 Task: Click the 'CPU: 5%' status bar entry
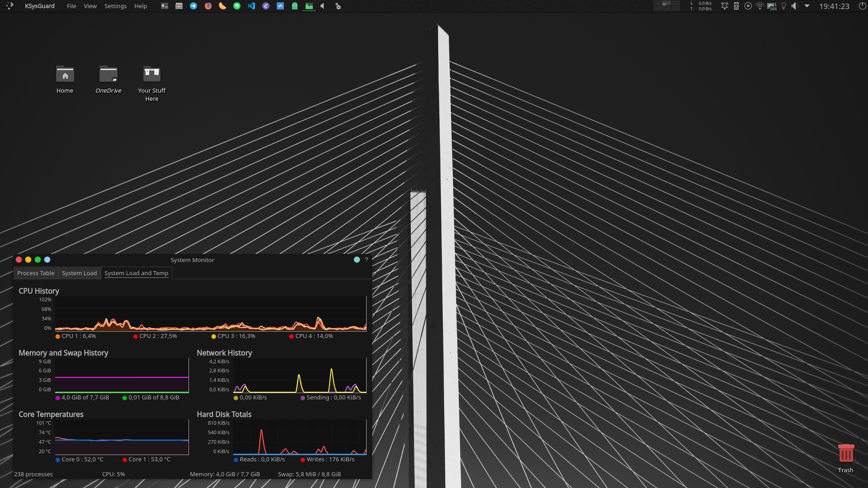[x=113, y=474]
